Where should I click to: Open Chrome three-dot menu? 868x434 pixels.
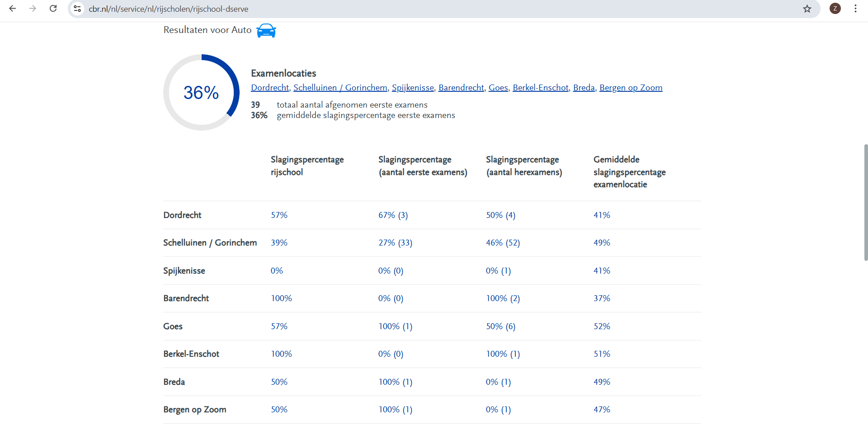click(x=855, y=9)
